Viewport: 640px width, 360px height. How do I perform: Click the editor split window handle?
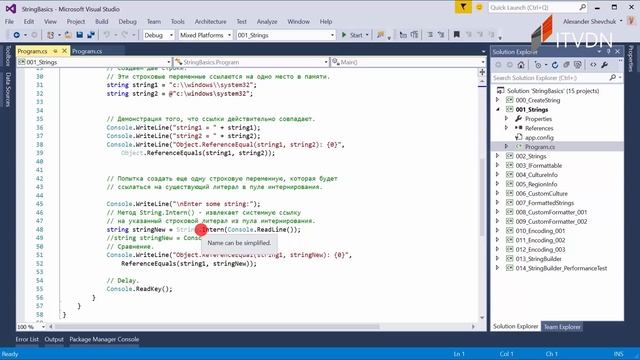click(482, 72)
